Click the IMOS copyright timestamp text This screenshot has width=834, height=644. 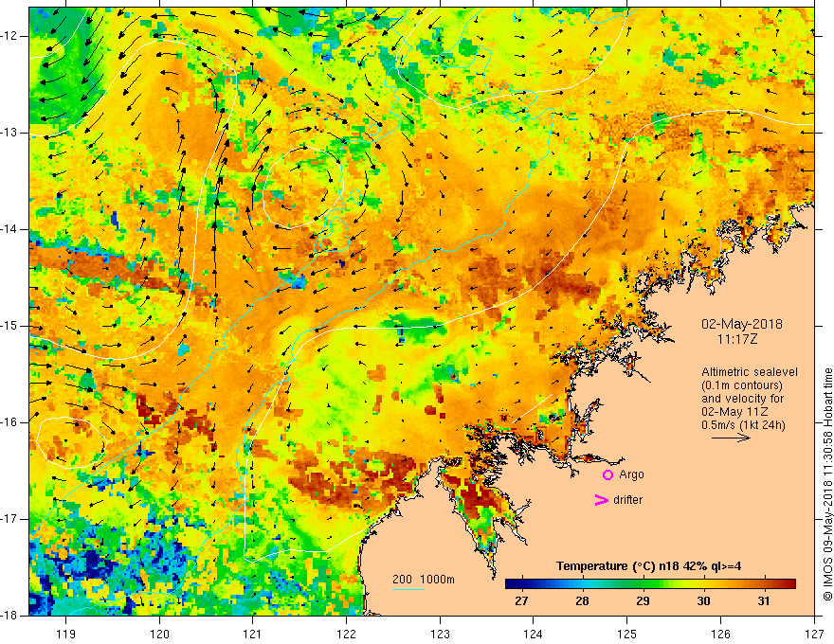827,484
